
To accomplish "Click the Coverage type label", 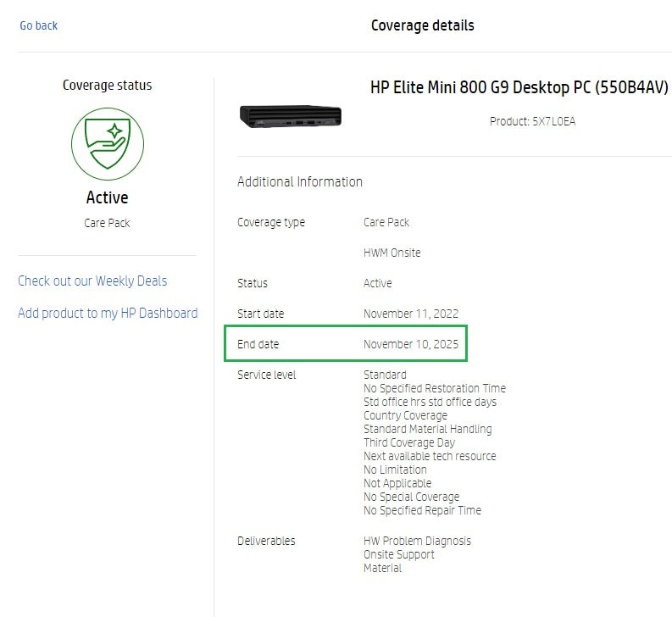I will coord(271,223).
